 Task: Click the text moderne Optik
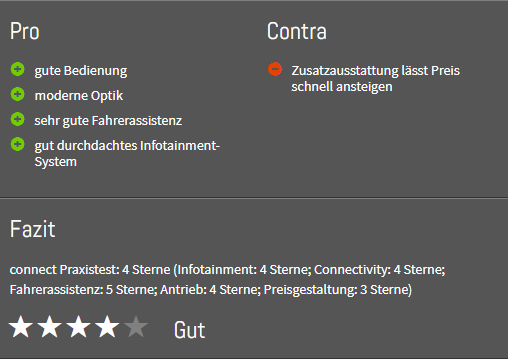pyautogui.click(x=79, y=96)
